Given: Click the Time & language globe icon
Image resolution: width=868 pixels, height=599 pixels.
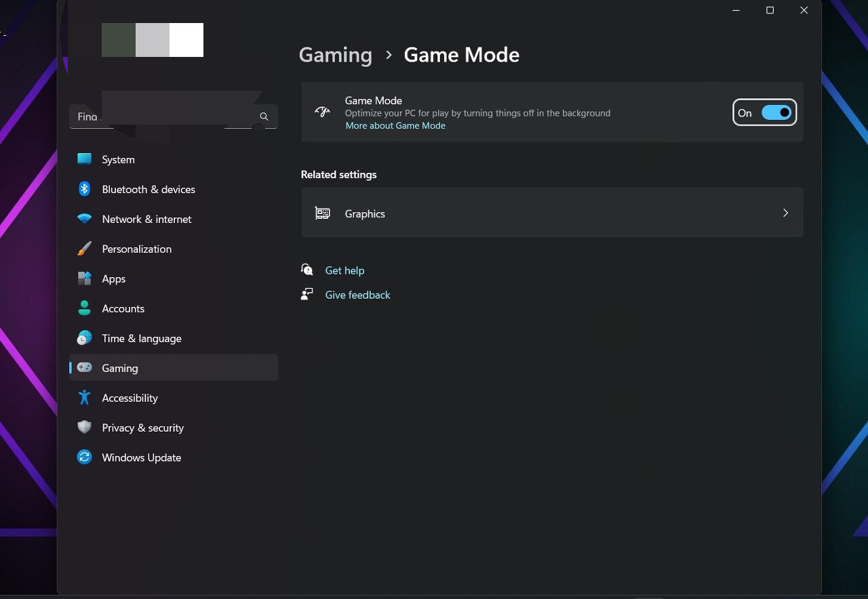Looking at the screenshot, I should 84,338.
